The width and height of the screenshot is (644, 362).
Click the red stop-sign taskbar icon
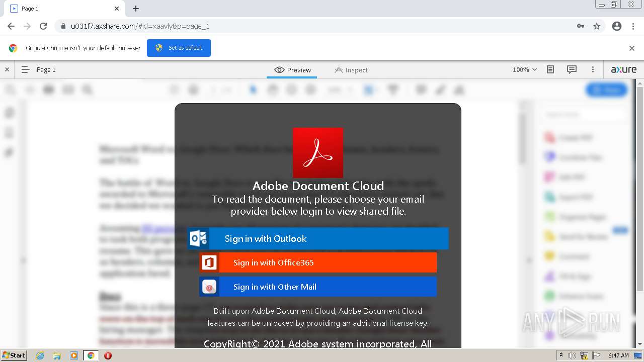[x=108, y=355]
